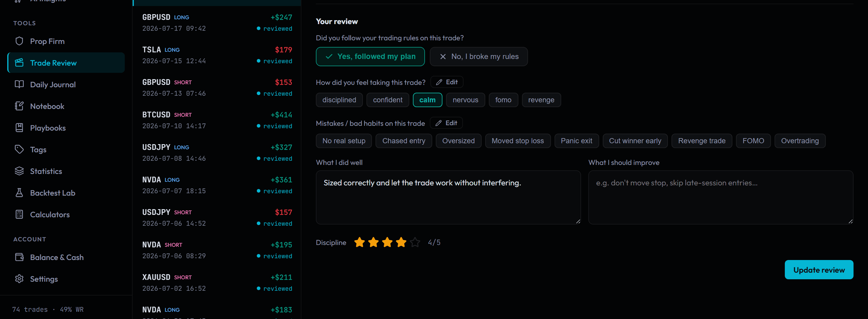The height and width of the screenshot is (319, 868).
Task: Click pencil icon beside feelings Edit
Action: click(439, 82)
